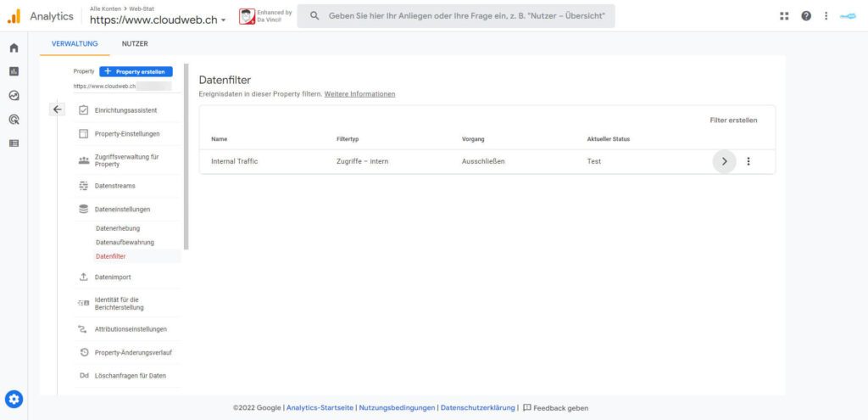868x420 pixels.
Task: Click the Alle Konten breadcrumb
Action: click(x=105, y=8)
